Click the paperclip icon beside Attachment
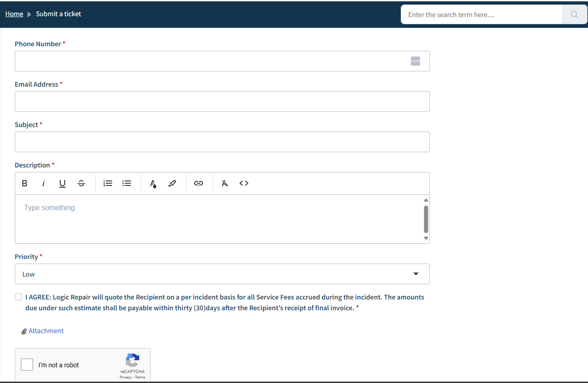Screen dimensions: 588x383 point(24,331)
